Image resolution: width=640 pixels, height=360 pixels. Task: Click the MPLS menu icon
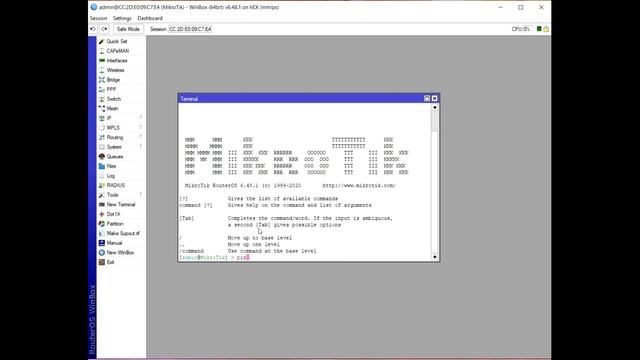click(x=102, y=128)
